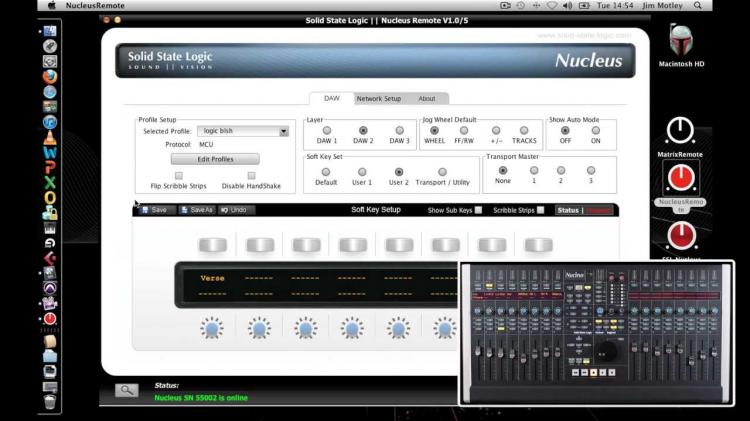The width and height of the screenshot is (750, 421).
Task: Launch Firefox from the Dock
Action: 50,77
